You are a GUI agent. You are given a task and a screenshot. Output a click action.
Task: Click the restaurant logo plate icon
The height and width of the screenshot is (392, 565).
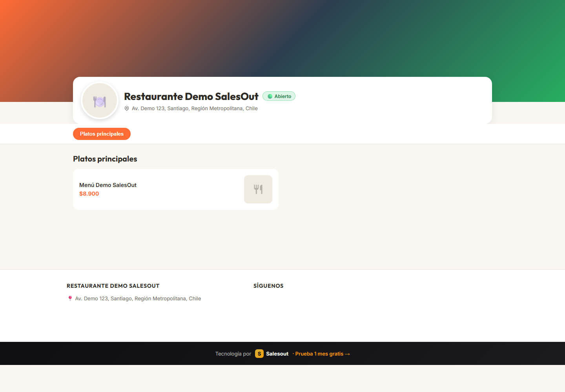(x=100, y=101)
